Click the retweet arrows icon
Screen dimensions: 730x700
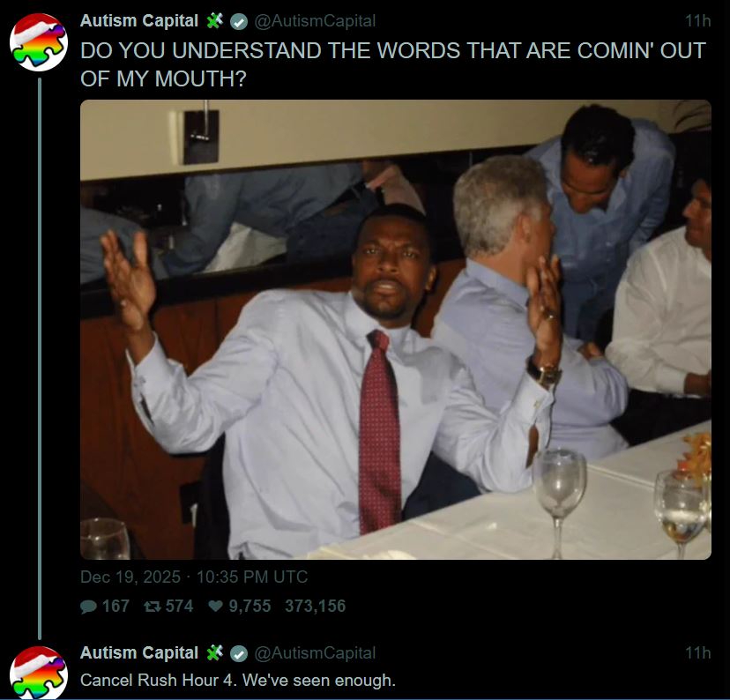click(x=153, y=607)
